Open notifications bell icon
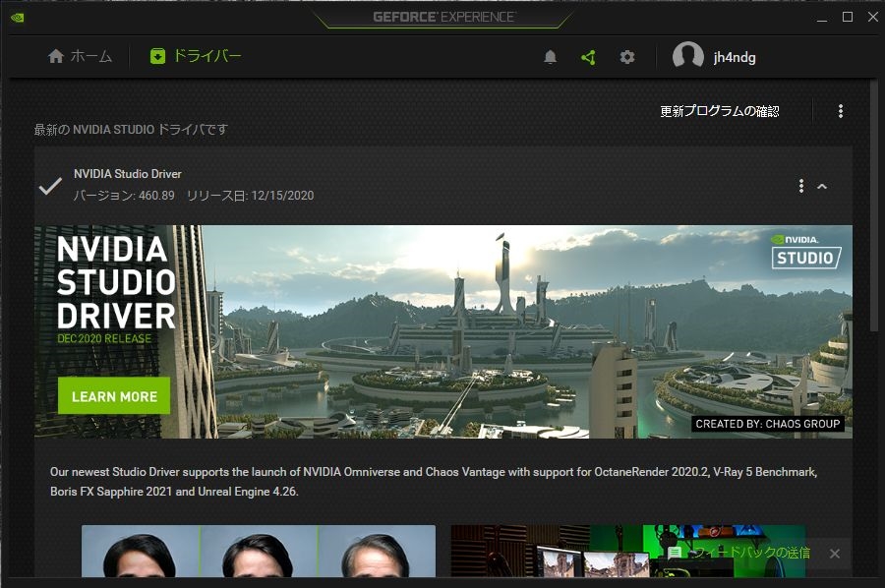Viewport: 885px width, 588px height. coord(551,57)
